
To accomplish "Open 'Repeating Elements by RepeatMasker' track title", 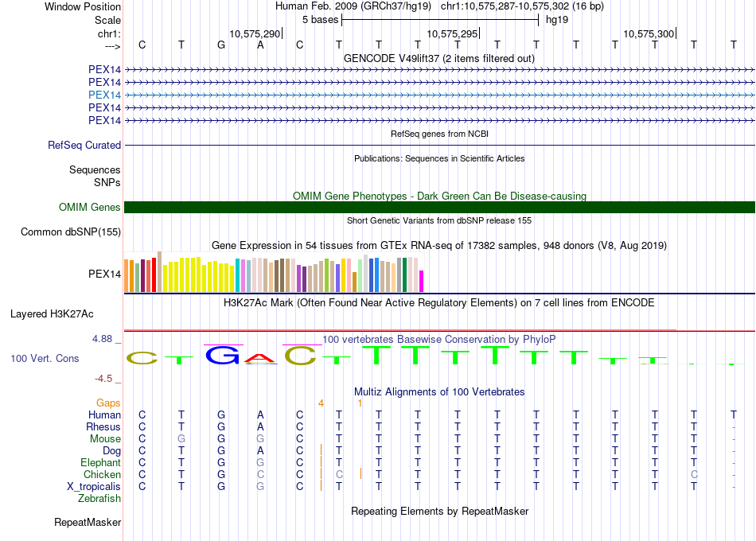I will 439,511.
